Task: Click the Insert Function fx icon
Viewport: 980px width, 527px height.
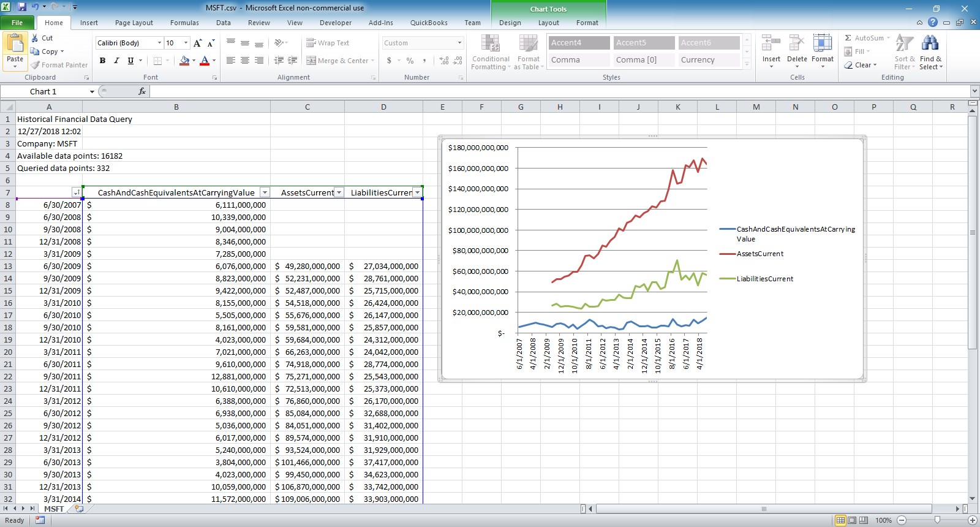Action: click(x=142, y=91)
